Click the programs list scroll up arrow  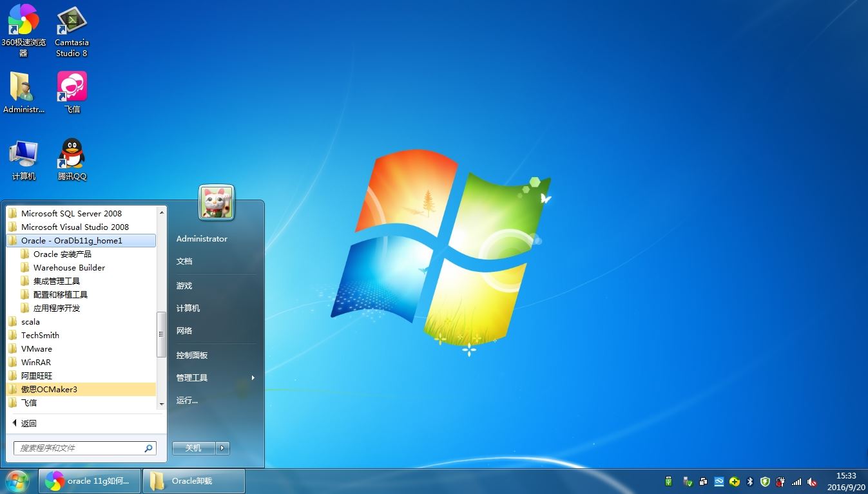coord(162,211)
